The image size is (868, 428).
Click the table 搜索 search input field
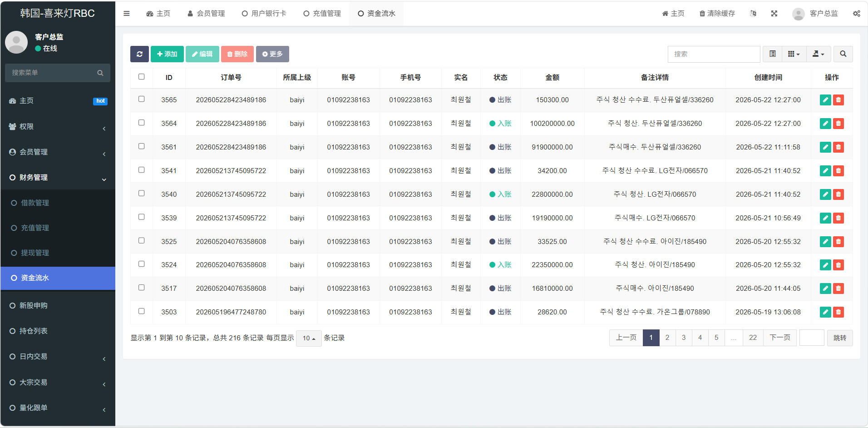(714, 54)
